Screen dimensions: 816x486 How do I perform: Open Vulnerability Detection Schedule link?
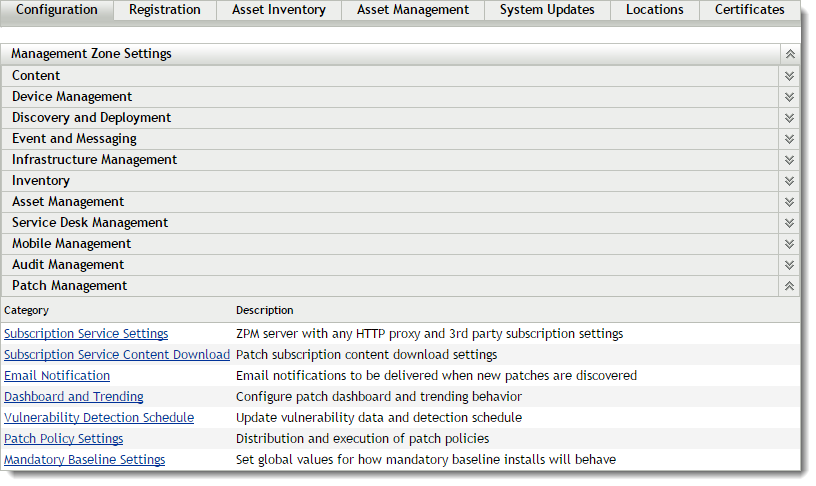(99, 418)
